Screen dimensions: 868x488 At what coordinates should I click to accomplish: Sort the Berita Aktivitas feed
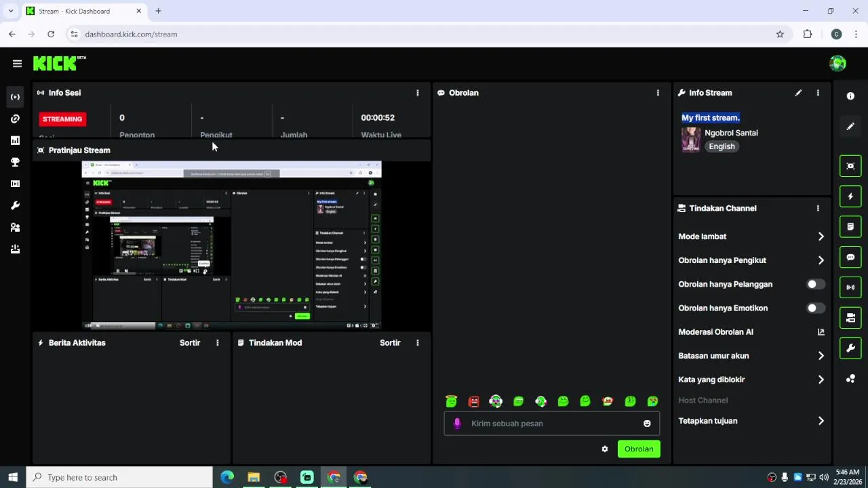click(190, 343)
